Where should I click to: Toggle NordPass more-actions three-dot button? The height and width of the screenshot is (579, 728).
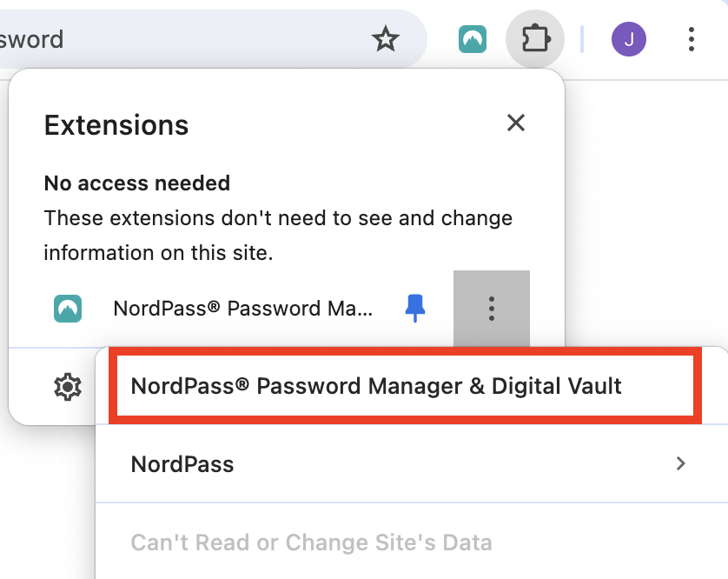coord(492,308)
